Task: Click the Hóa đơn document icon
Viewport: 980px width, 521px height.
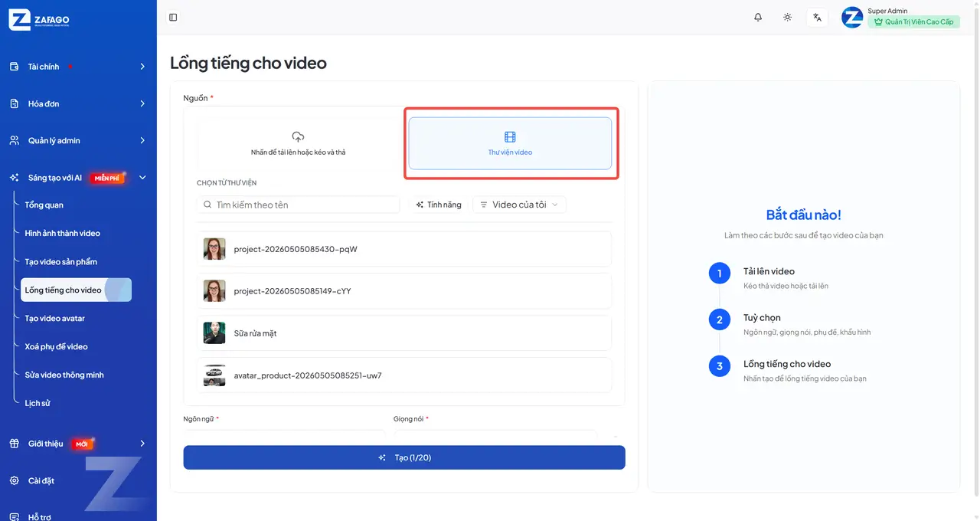Action: [14, 103]
